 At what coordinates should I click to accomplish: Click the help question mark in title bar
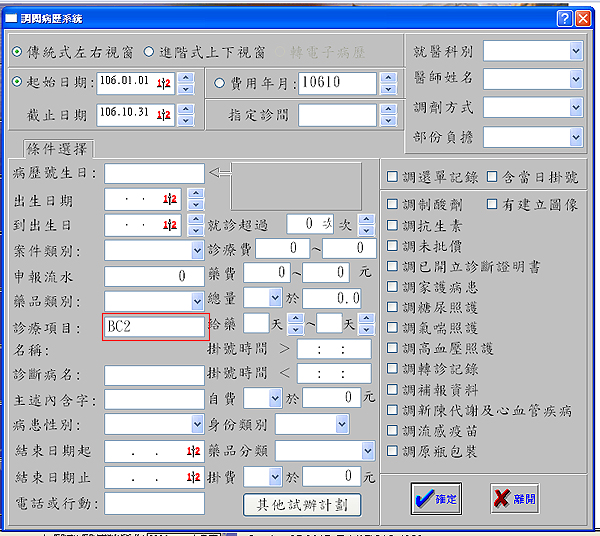click(562, 18)
